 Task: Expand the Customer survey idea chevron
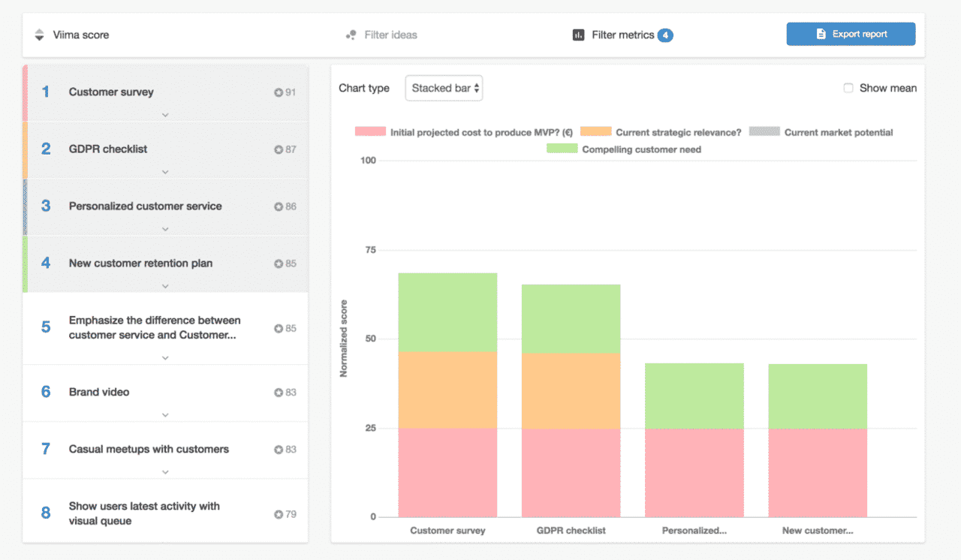click(165, 115)
